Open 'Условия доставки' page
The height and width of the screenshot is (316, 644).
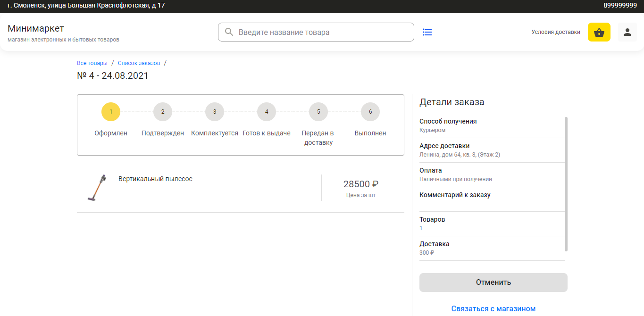point(555,32)
